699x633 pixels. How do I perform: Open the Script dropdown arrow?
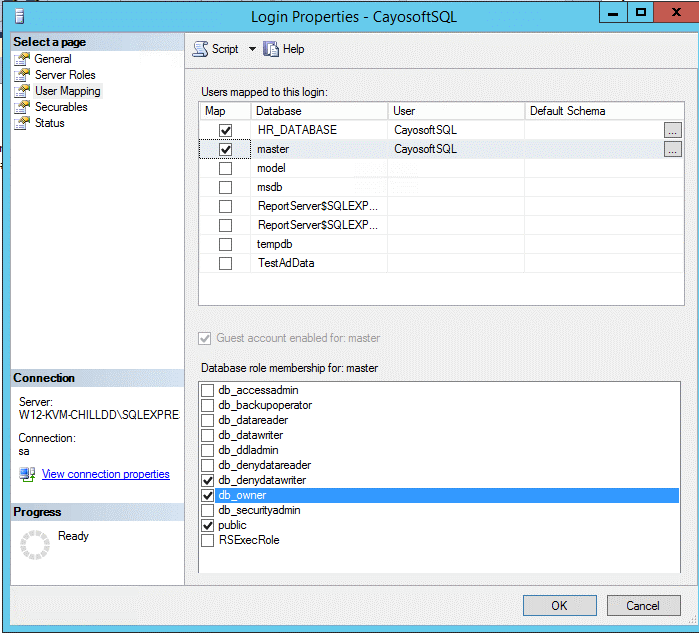tap(252, 49)
